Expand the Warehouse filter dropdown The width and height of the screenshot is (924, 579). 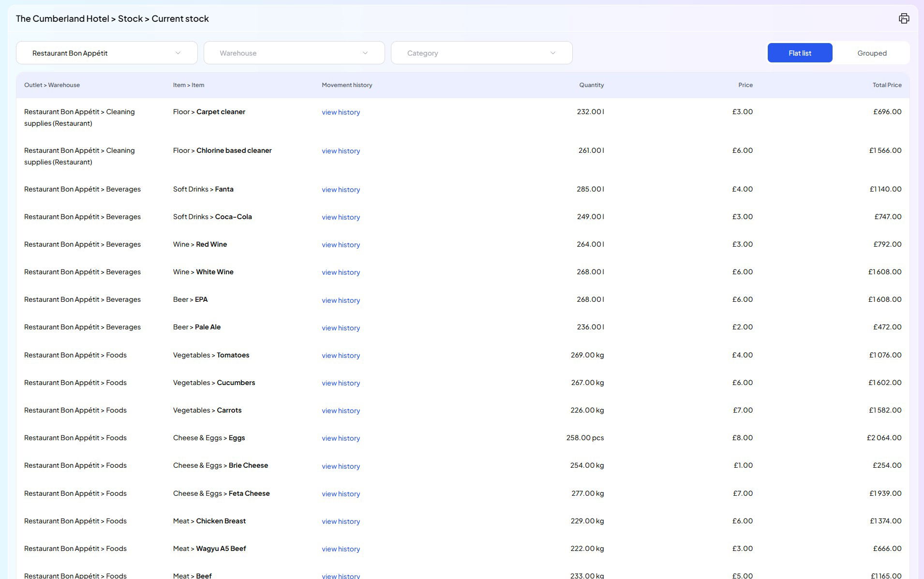point(294,53)
